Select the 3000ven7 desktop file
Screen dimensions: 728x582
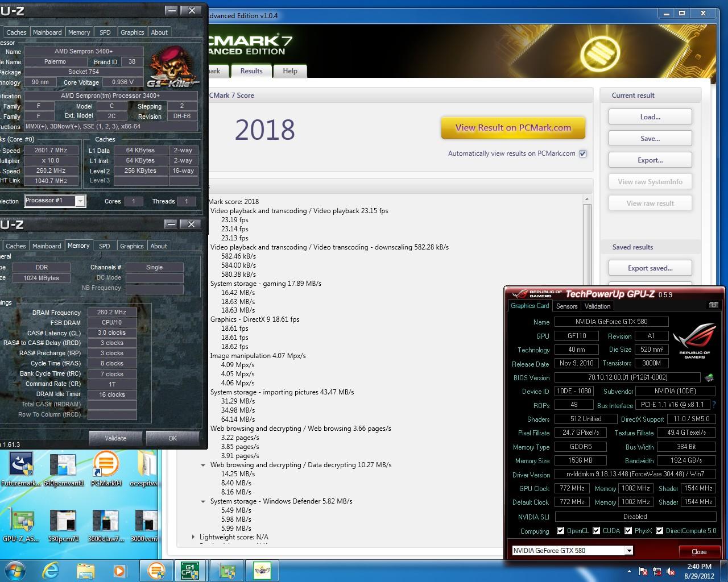click(145, 525)
